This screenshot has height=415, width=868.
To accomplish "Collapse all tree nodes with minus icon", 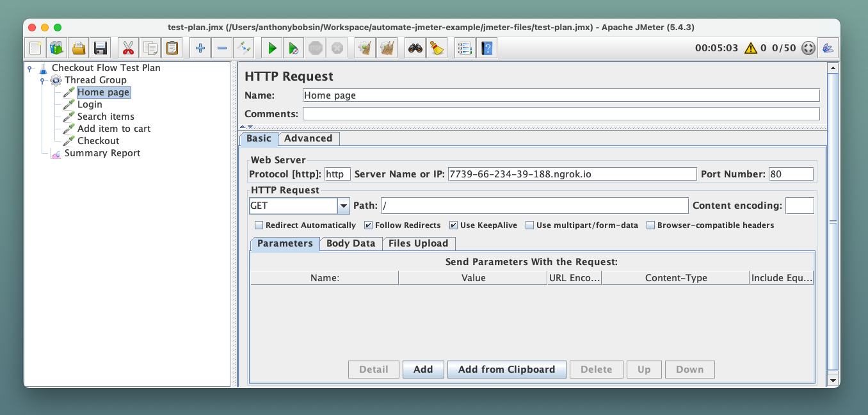I will pos(222,47).
